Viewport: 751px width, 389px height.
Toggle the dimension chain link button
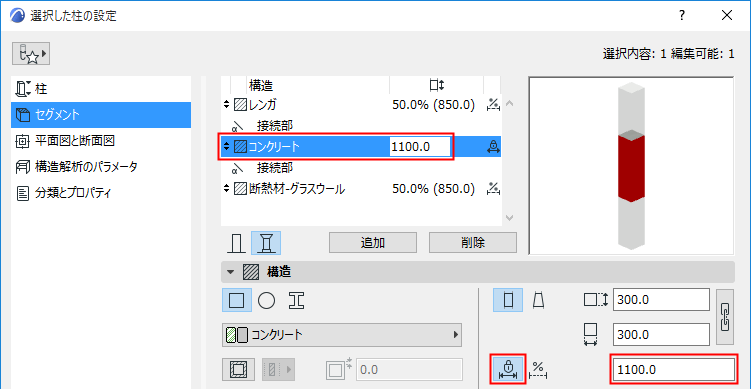[x=725, y=317]
